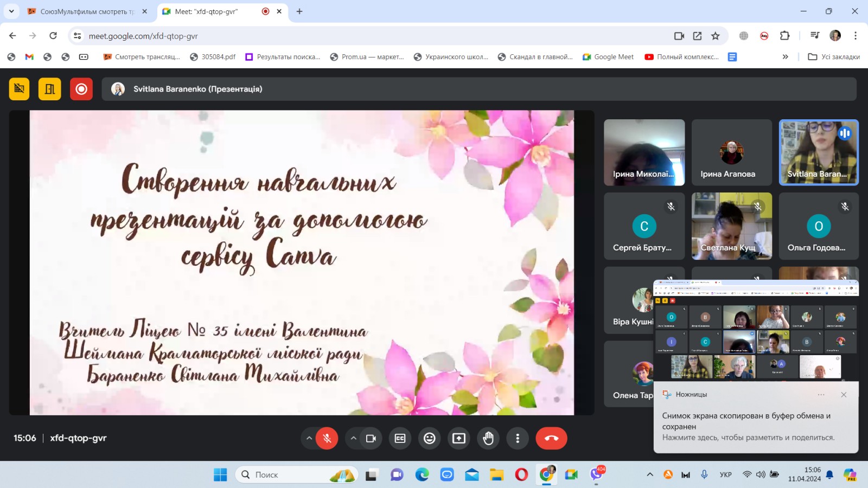This screenshot has height=488, width=868.
Task: Open the emoji reactions button
Action: [430, 438]
